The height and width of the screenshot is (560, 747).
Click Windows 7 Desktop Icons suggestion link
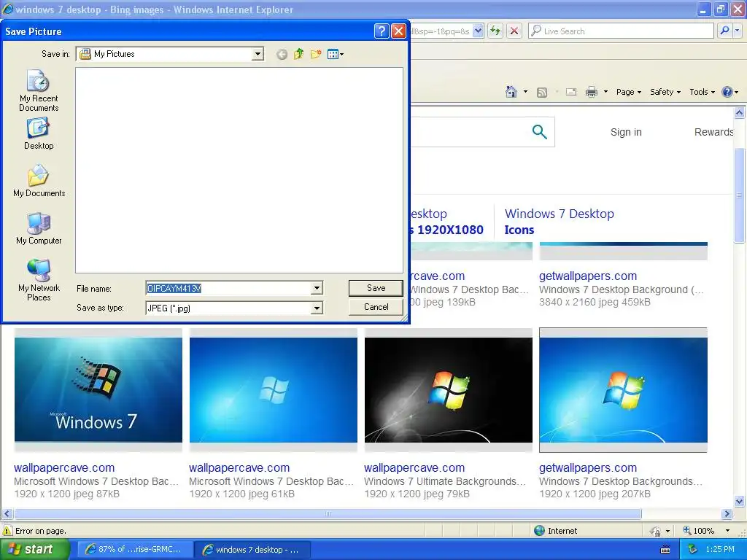pyautogui.click(x=560, y=222)
